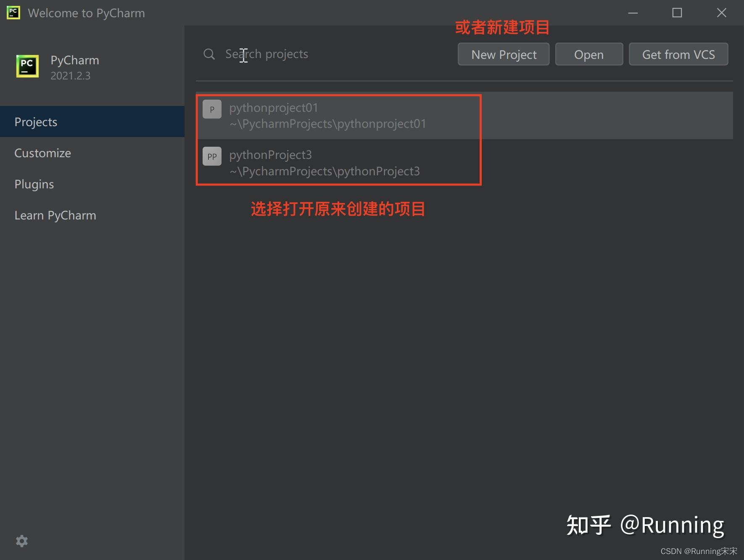Click path ~\PycharmProjects\pythonproject01
The width and height of the screenshot is (744, 560).
pos(328,124)
